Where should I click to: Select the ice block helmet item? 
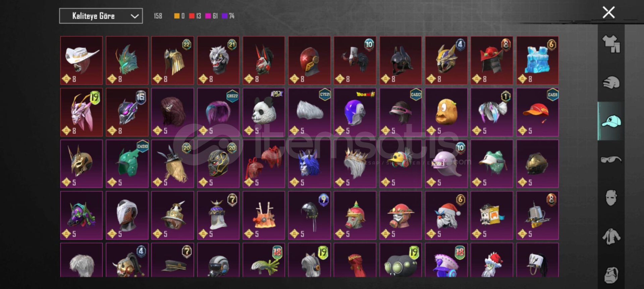(x=537, y=60)
